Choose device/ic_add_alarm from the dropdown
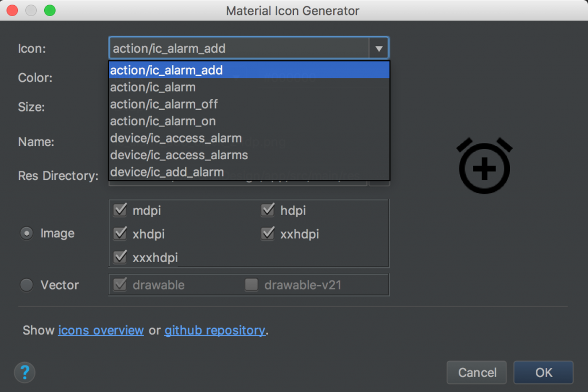Image resolution: width=588 pixels, height=392 pixels. [167, 172]
